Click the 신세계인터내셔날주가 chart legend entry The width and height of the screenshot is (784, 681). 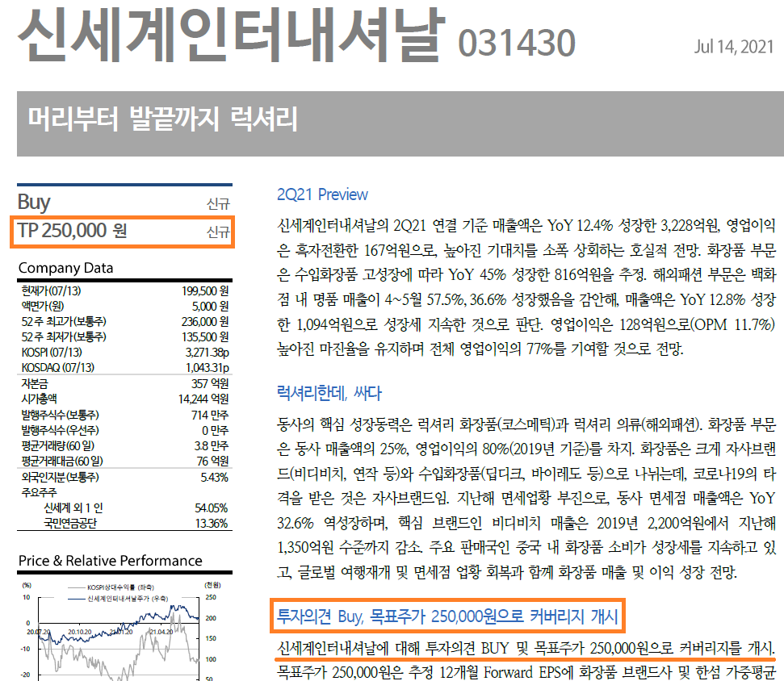tap(118, 599)
